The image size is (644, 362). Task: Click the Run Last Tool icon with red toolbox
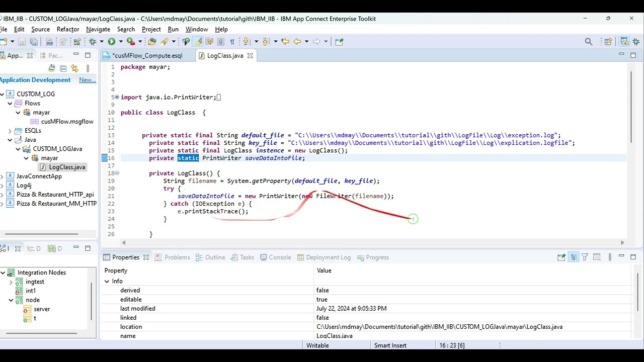pyautogui.click(x=130, y=42)
